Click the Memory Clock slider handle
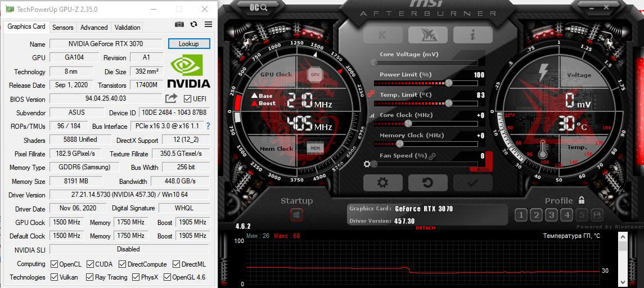Viewport: 644px width, 288px height. 400,143
